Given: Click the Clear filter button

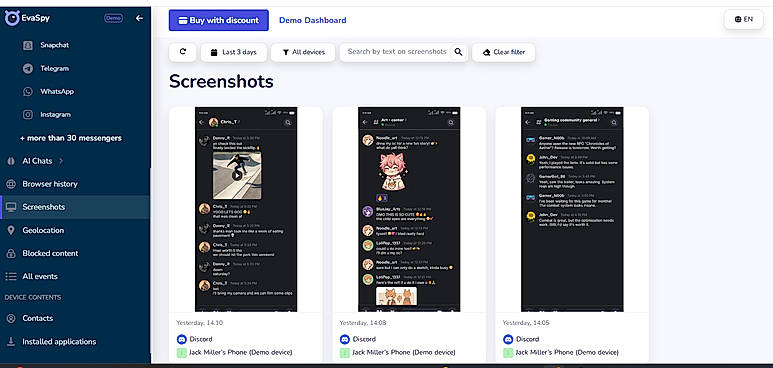Looking at the screenshot, I should pyautogui.click(x=503, y=52).
